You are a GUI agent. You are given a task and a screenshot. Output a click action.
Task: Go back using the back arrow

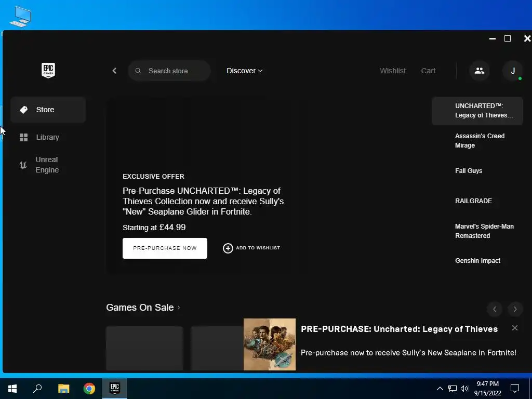(114, 71)
